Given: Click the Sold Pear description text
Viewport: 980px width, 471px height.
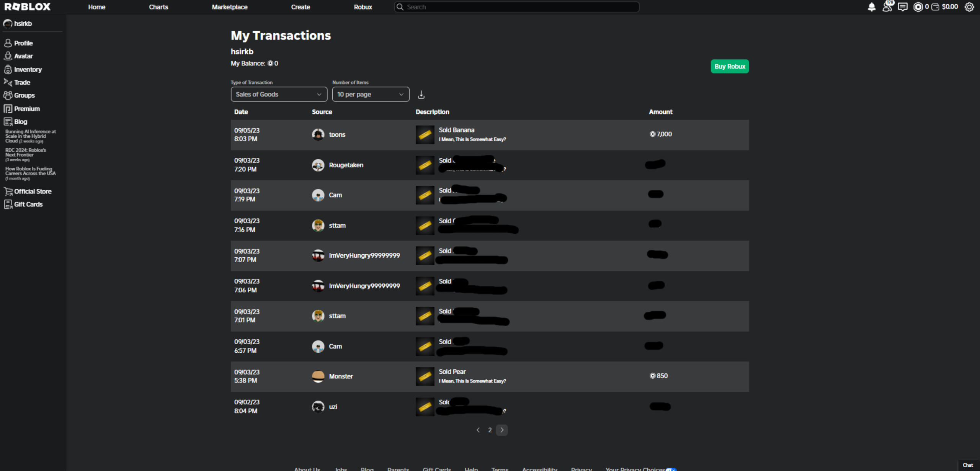Looking at the screenshot, I should click(x=452, y=372).
